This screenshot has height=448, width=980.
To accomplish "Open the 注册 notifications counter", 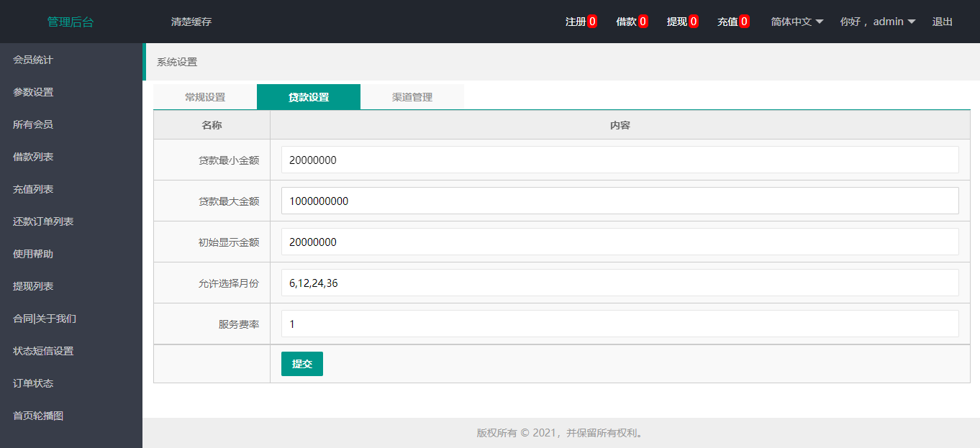I will coord(581,22).
